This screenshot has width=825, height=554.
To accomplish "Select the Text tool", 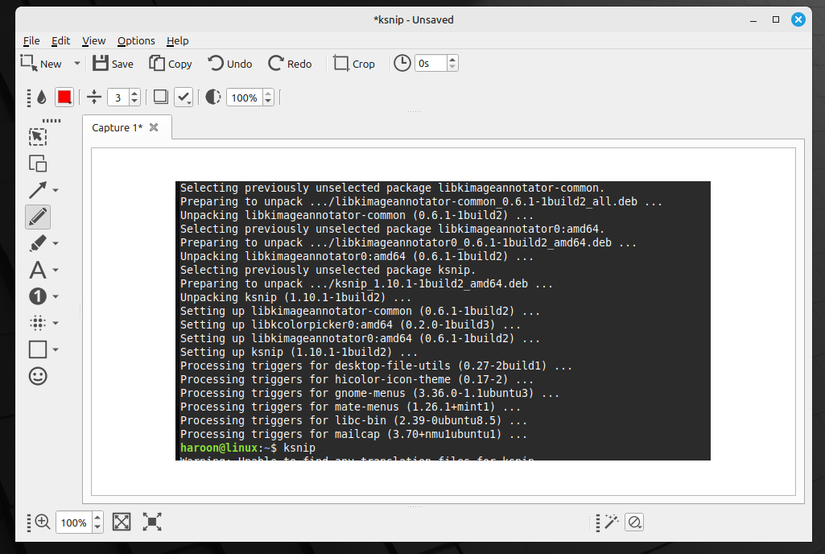I will [x=37, y=270].
